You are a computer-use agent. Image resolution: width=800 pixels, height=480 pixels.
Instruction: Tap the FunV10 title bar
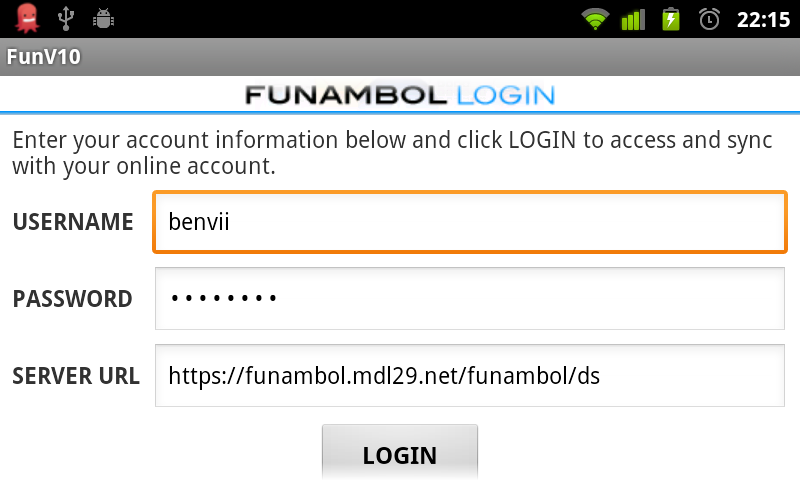click(x=400, y=57)
